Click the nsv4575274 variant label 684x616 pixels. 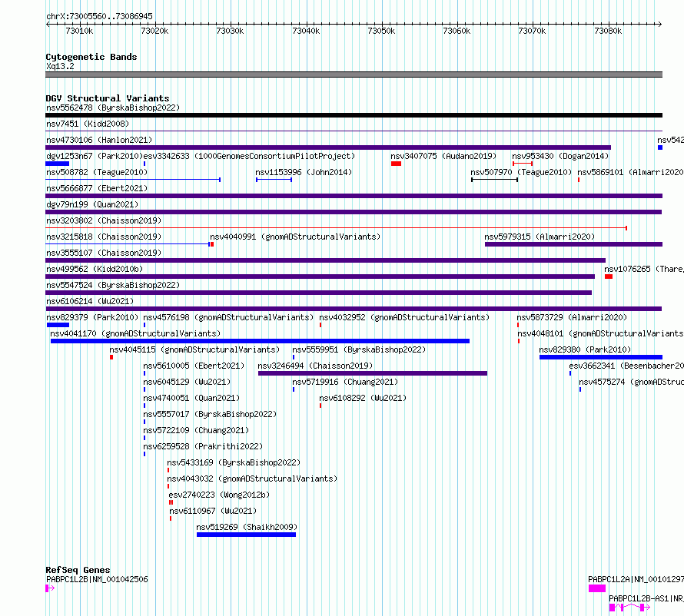coord(631,382)
